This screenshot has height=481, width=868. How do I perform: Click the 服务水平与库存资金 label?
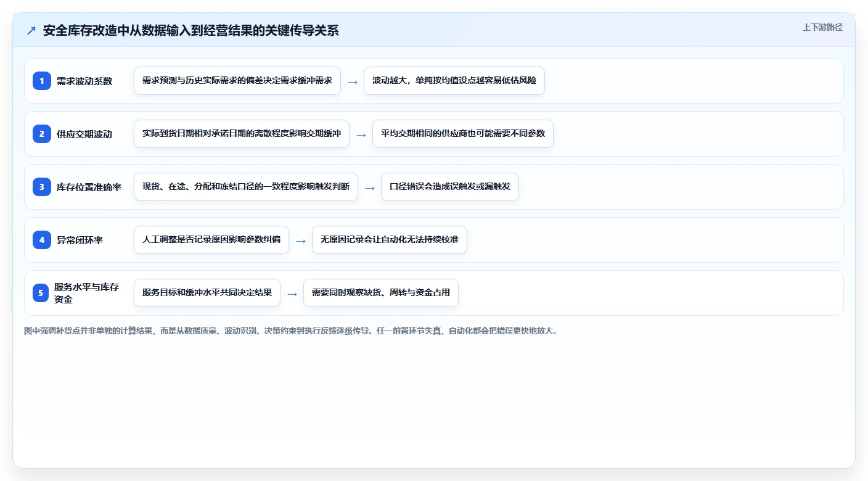point(86,293)
